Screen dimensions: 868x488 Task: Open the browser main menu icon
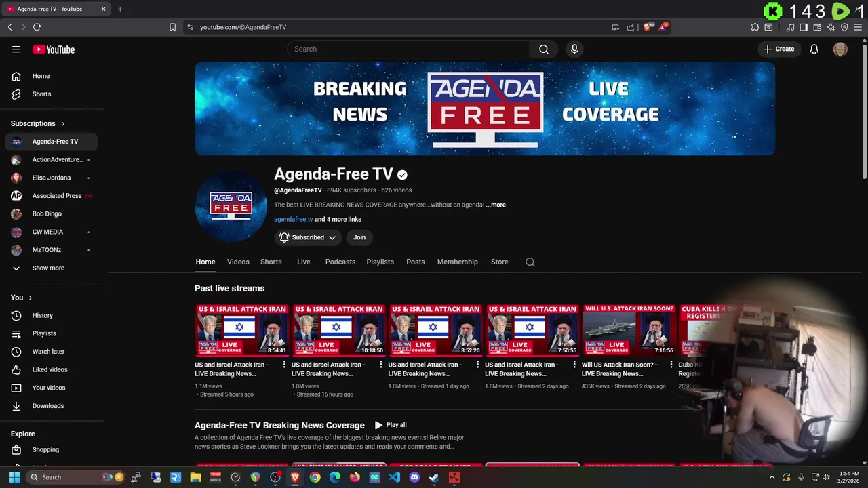click(858, 27)
